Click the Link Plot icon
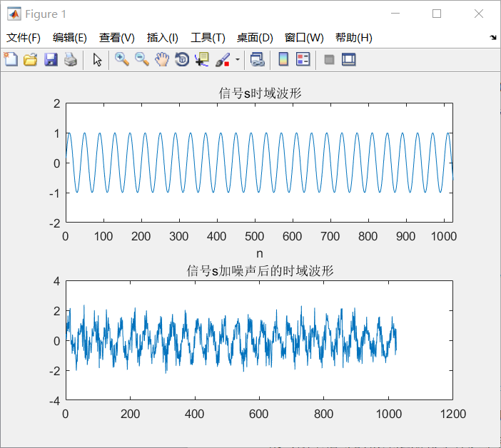 click(257, 60)
